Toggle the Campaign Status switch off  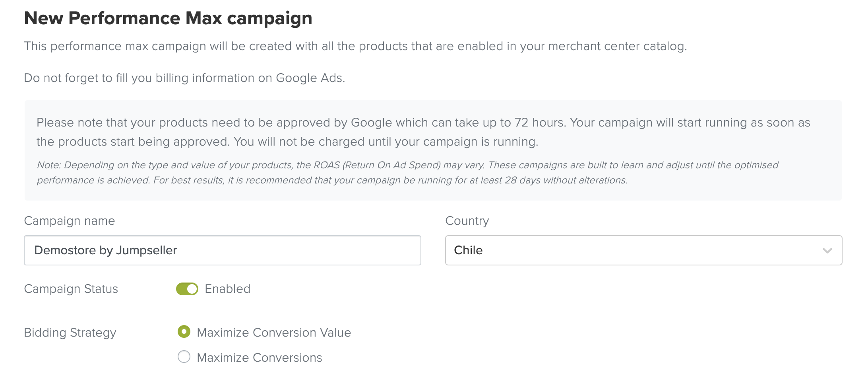coord(187,289)
